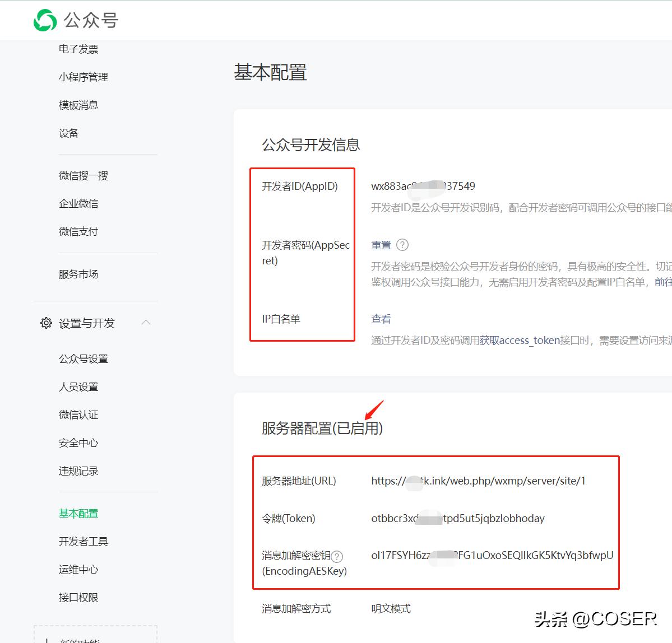Click 重置 to reset the AppSecret
Image resolution: width=672 pixels, height=643 pixels.
381,245
